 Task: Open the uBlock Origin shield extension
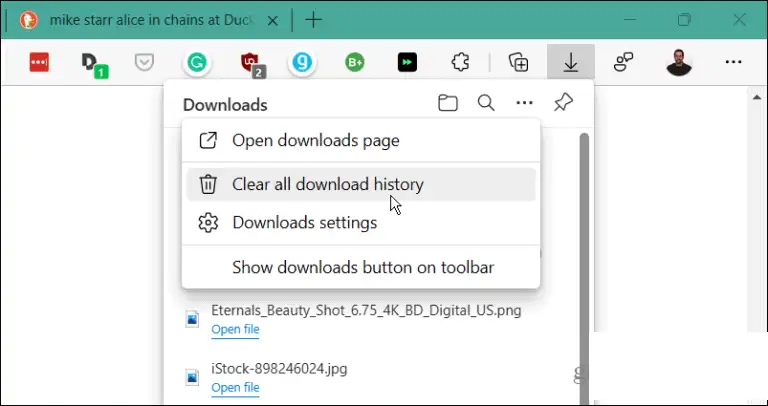coord(252,65)
